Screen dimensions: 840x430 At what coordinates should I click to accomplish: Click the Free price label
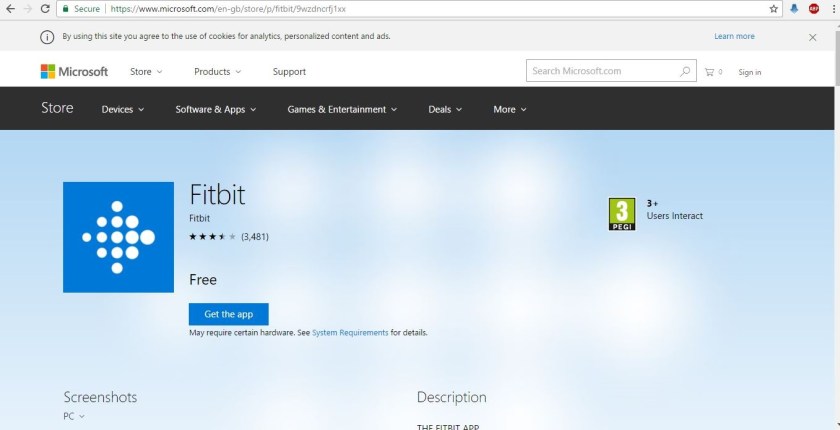click(x=203, y=280)
